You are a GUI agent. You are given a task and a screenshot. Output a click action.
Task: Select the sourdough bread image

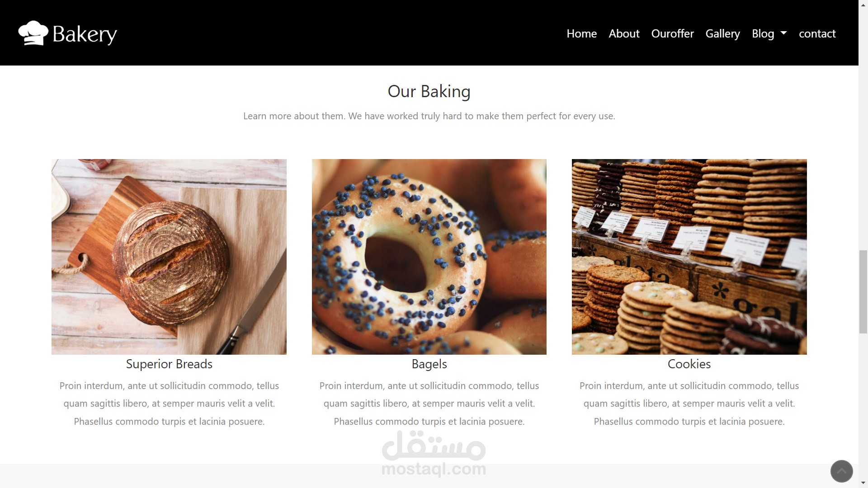point(169,257)
